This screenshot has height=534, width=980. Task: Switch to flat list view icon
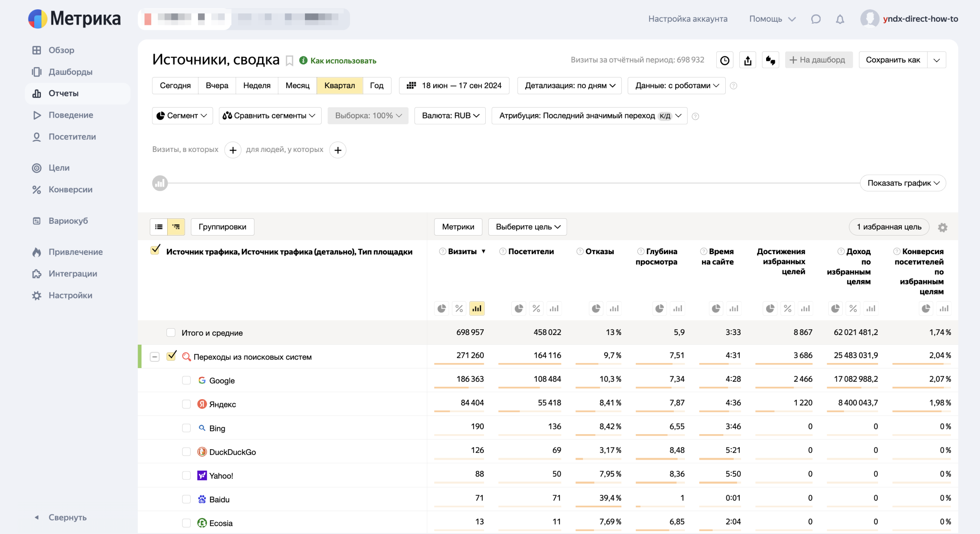point(159,227)
